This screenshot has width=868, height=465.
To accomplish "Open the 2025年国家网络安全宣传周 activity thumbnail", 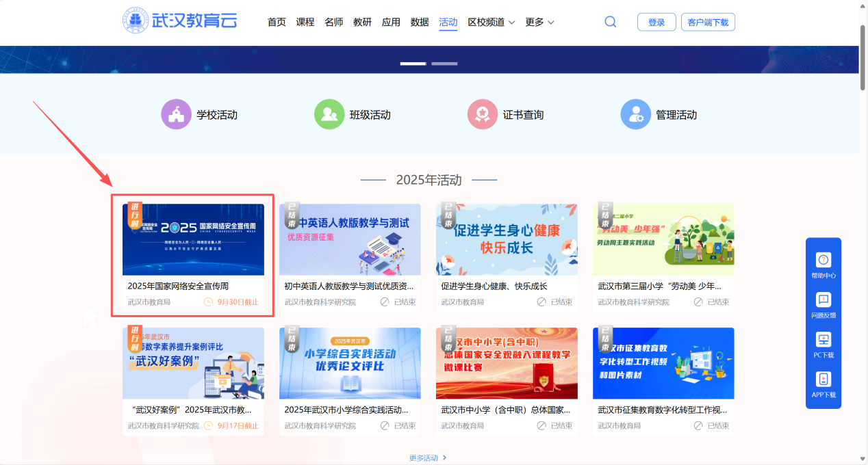I will (x=193, y=239).
